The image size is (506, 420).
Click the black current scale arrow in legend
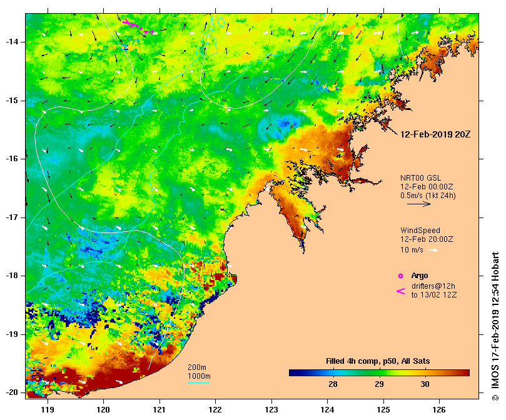point(419,204)
